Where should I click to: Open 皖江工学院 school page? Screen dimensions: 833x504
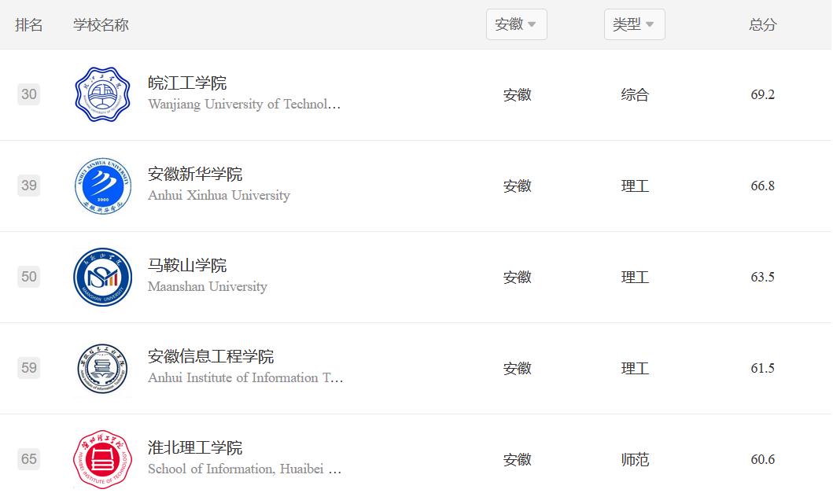(x=187, y=83)
